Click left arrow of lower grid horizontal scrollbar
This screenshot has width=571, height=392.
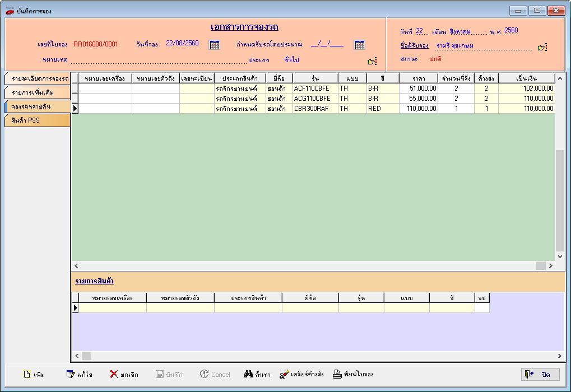(x=76, y=356)
